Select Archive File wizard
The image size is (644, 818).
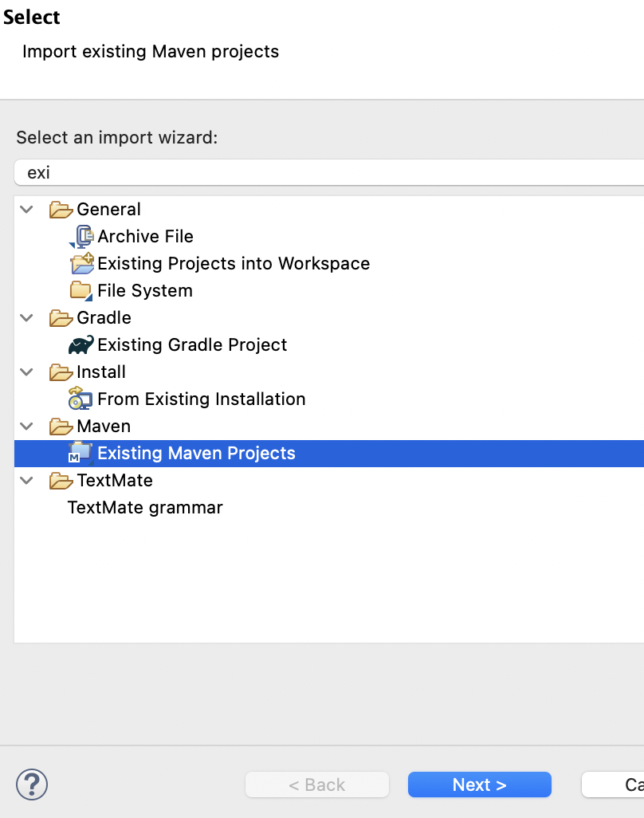click(x=146, y=237)
